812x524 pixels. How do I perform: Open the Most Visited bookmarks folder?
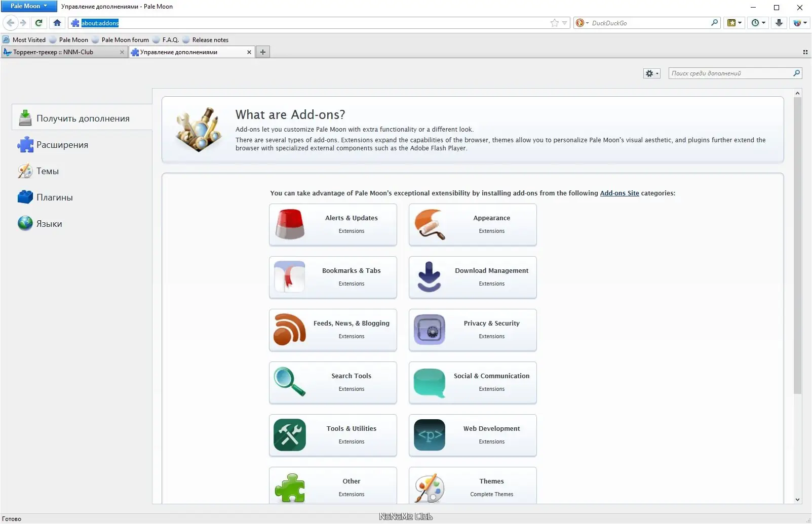[x=24, y=40]
